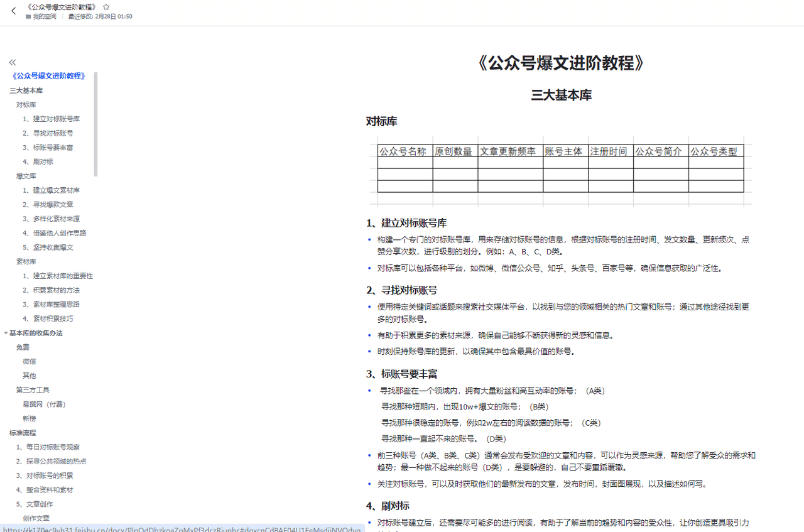Click the document heading 1、建立对标账号库
This screenshot has height=532, width=804.
(406, 223)
